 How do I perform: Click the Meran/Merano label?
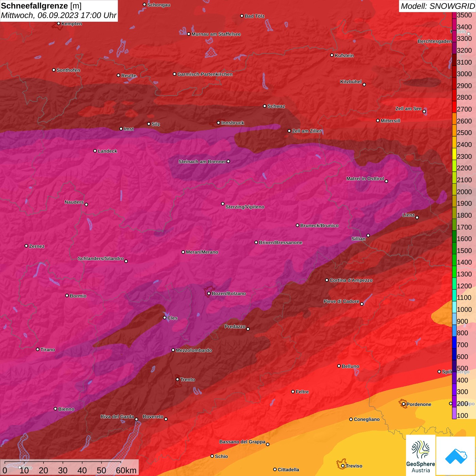point(202,252)
